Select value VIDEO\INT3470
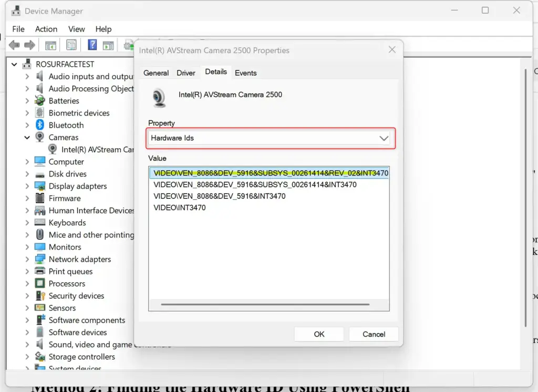Image resolution: width=538 pixels, height=392 pixels. 180,208
